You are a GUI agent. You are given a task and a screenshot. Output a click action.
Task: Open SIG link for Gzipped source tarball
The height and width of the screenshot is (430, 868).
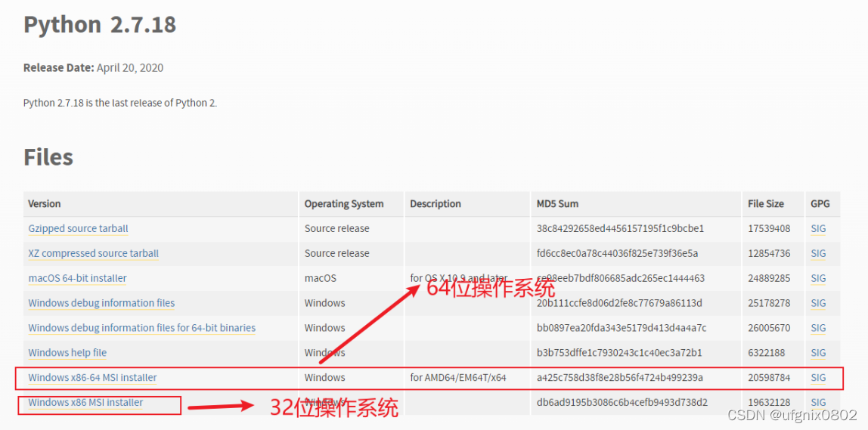(x=818, y=228)
